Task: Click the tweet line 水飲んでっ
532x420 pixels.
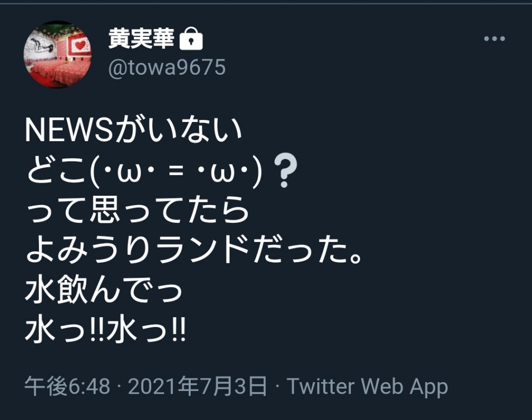Action: coord(103,290)
